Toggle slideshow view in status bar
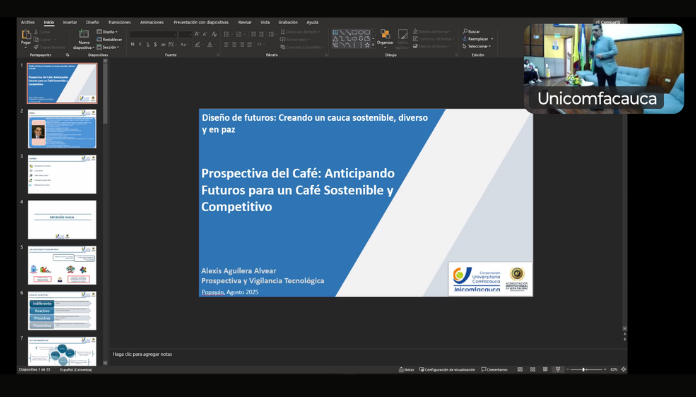The image size is (696, 397). point(558,369)
